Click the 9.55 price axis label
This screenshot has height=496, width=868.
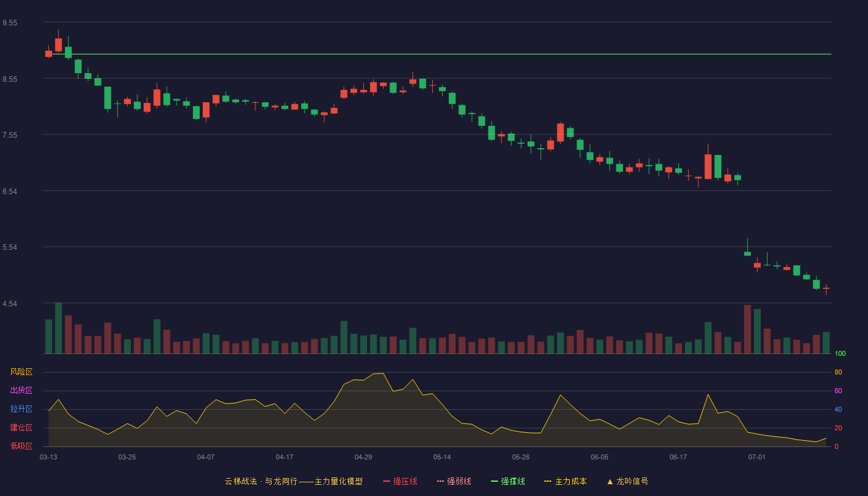(10, 23)
